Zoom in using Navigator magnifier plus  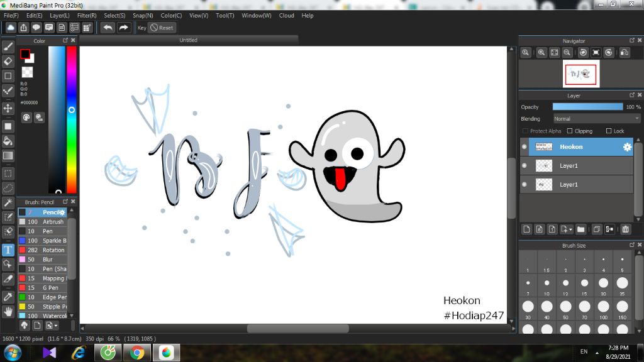point(541,53)
